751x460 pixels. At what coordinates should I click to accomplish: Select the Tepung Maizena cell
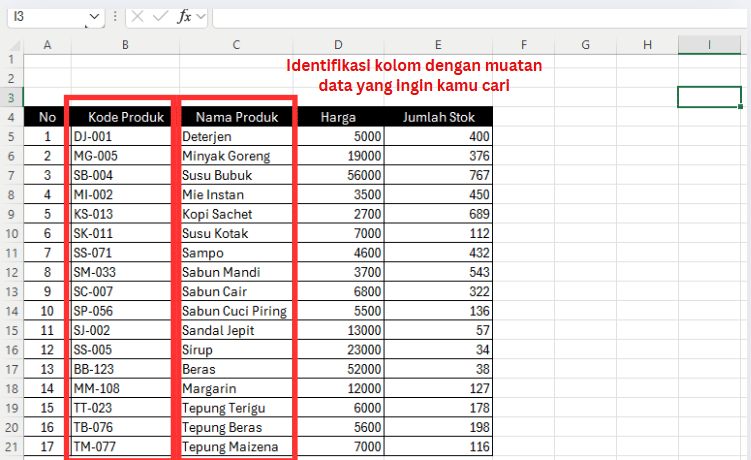(236, 447)
